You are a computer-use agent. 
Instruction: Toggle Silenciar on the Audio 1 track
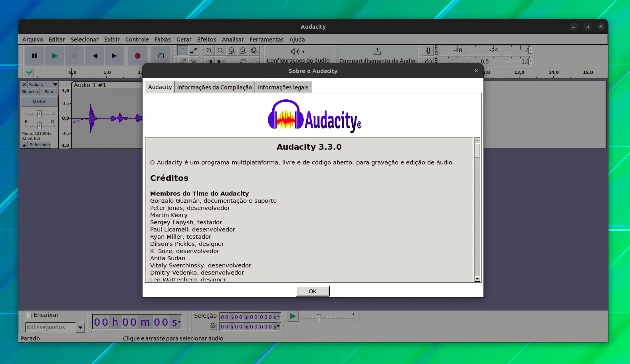pos(30,92)
